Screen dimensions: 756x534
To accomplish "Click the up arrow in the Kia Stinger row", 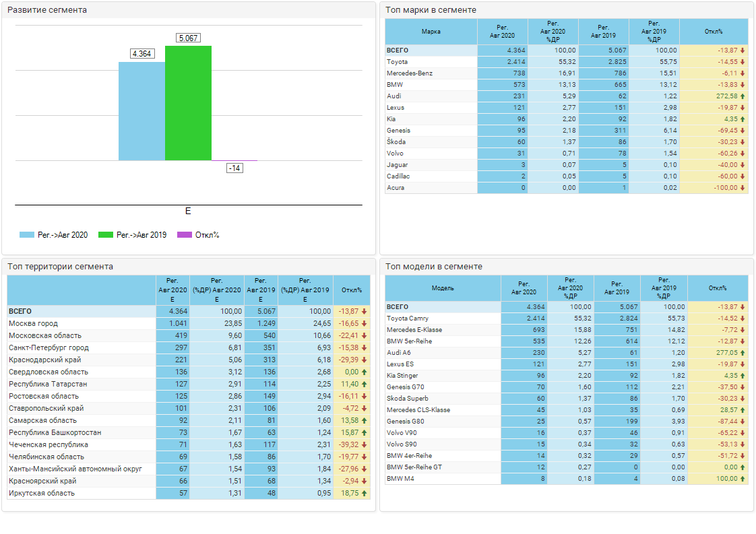I will 743,376.
